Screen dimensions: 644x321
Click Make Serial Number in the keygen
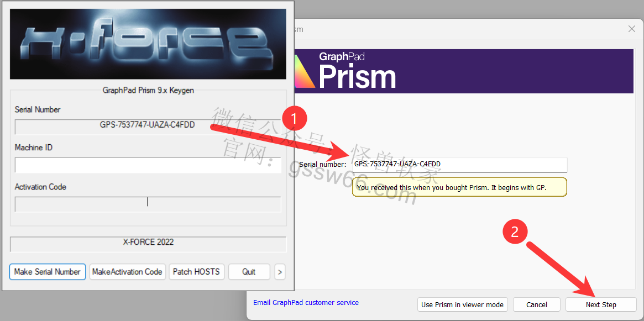coord(47,272)
